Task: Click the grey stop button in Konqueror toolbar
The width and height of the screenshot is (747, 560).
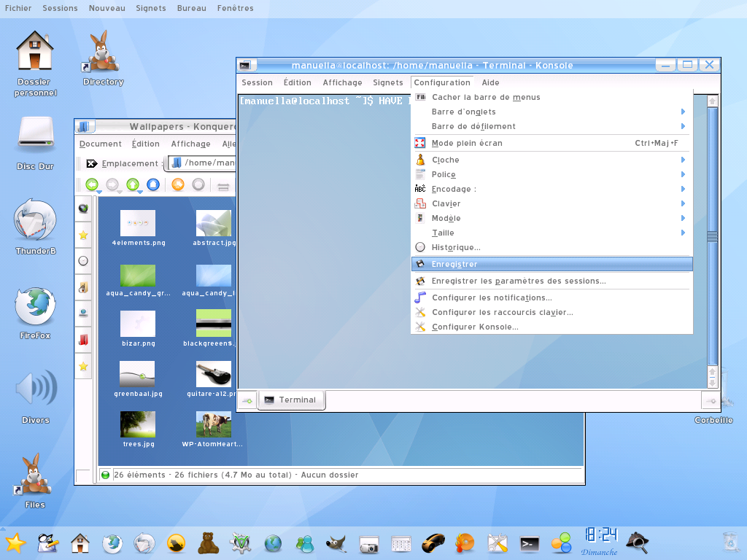Action: [x=198, y=184]
